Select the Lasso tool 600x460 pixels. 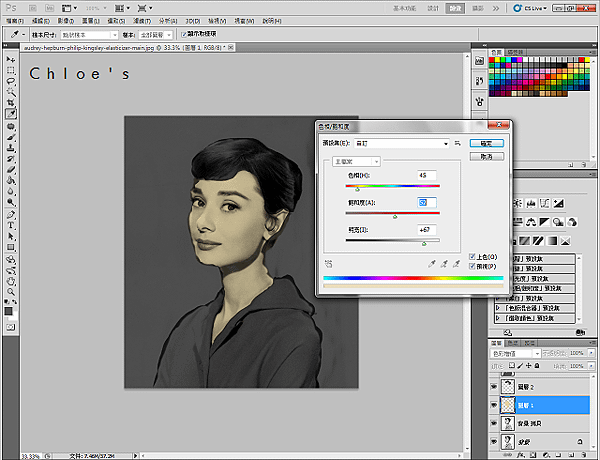coord(11,81)
